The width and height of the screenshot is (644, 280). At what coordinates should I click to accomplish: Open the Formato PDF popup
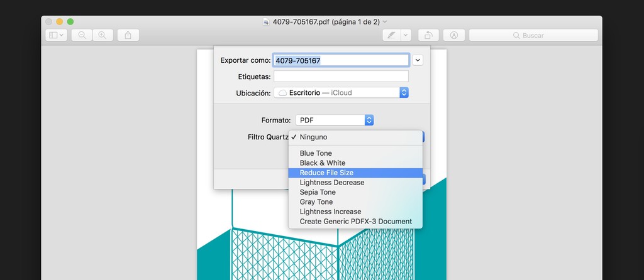[335, 120]
